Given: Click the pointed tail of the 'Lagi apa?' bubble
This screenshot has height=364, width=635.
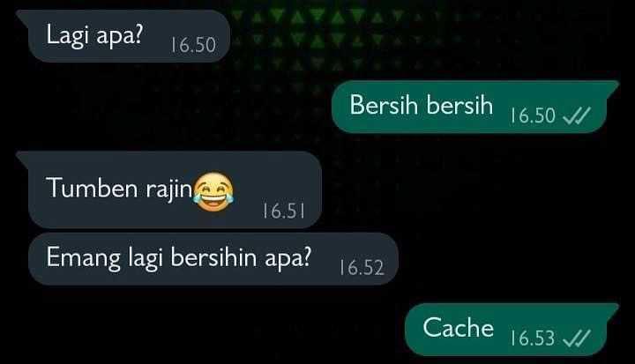Looking at the screenshot, I should click(x=23, y=17).
